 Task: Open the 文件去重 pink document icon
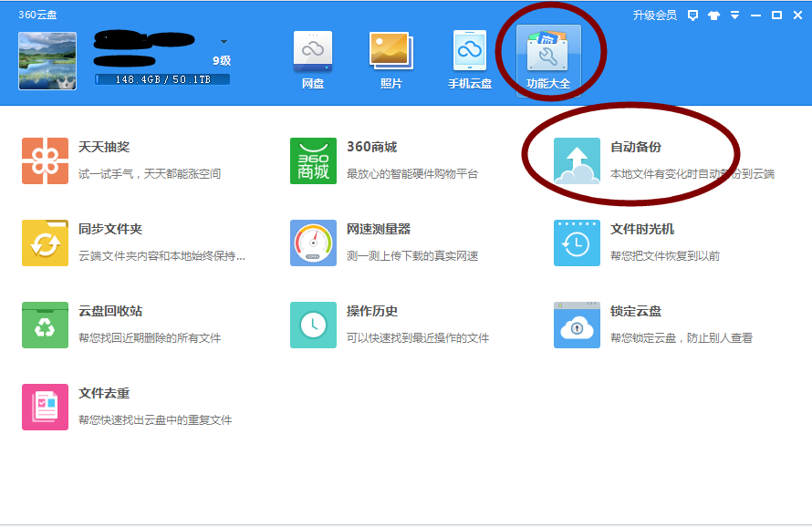(x=45, y=407)
